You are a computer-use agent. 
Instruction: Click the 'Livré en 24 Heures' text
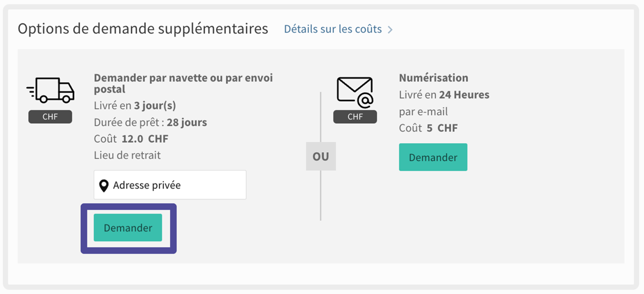444,95
